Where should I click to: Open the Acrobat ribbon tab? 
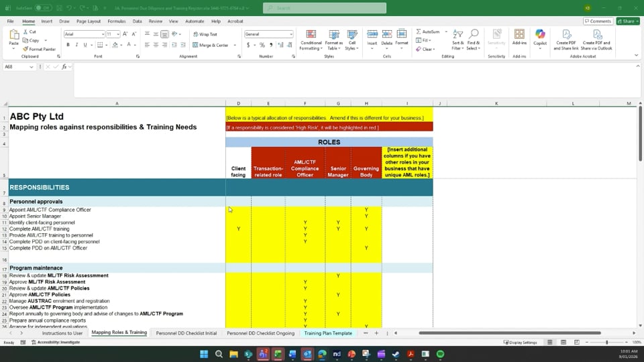tap(235, 21)
